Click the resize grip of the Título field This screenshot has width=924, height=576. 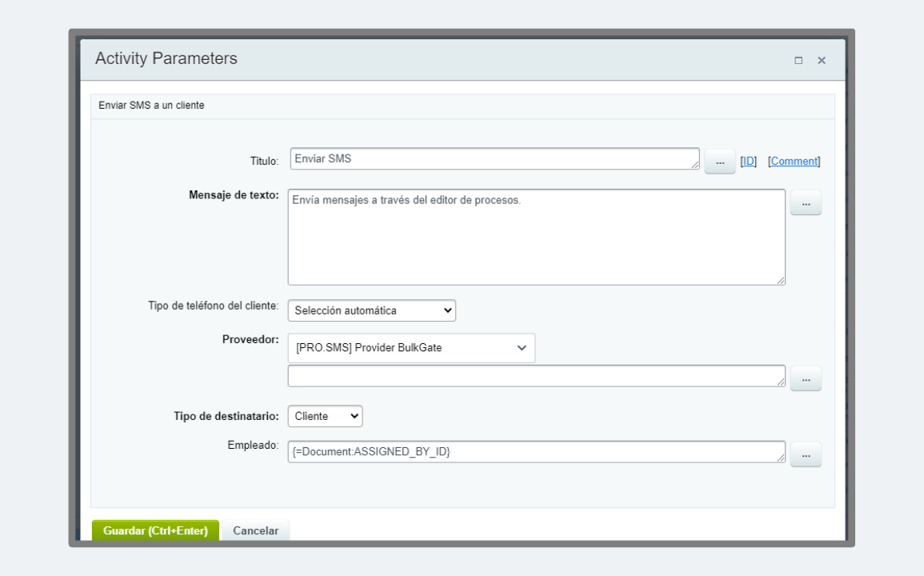(x=695, y=165)
